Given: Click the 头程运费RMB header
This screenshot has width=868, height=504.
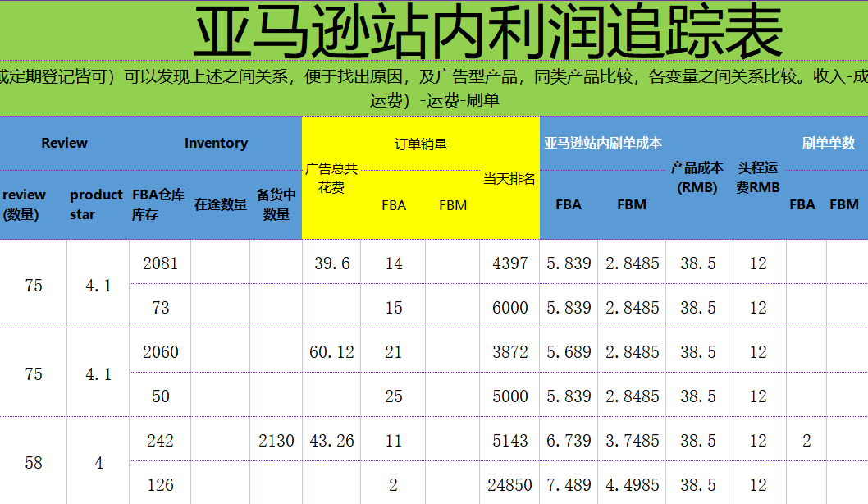Looking at the screenshot, I should 758,177.
